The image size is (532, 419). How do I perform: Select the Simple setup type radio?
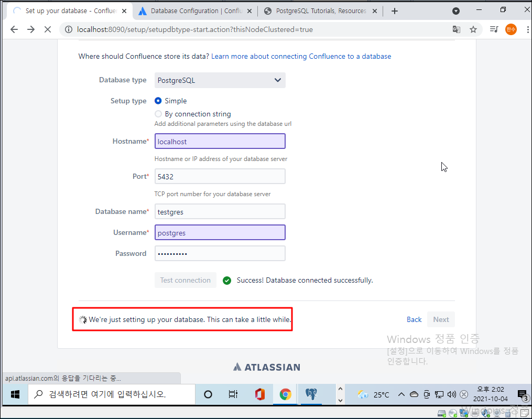pos(158,101)
